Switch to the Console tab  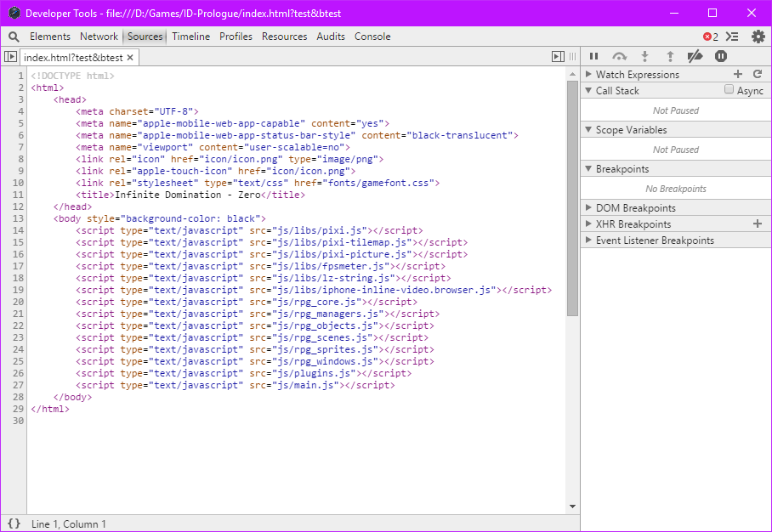pyautogui.click(x=372, y=37)
